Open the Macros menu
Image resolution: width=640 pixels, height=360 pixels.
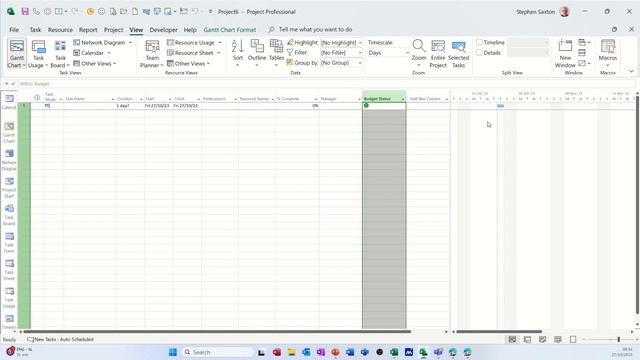point(607,53)
